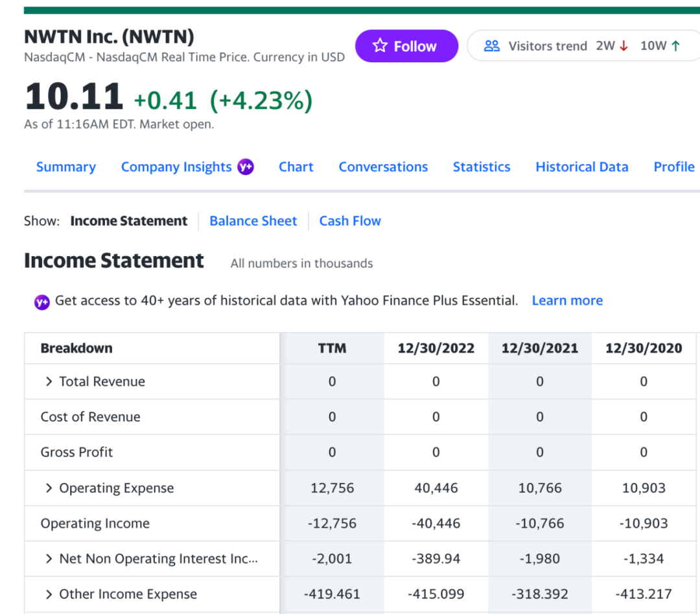Click interest value -389.94
700x614 pixels.
pos(436,559)
